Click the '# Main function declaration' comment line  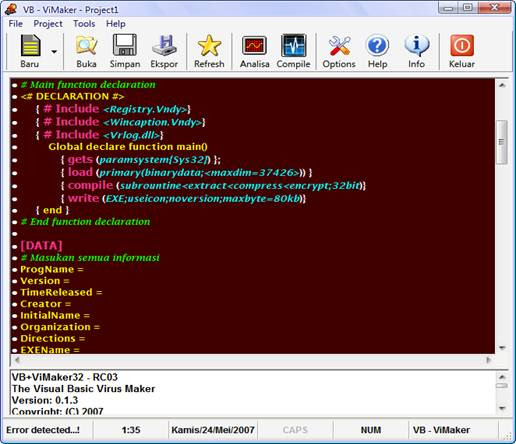(88, 85)
